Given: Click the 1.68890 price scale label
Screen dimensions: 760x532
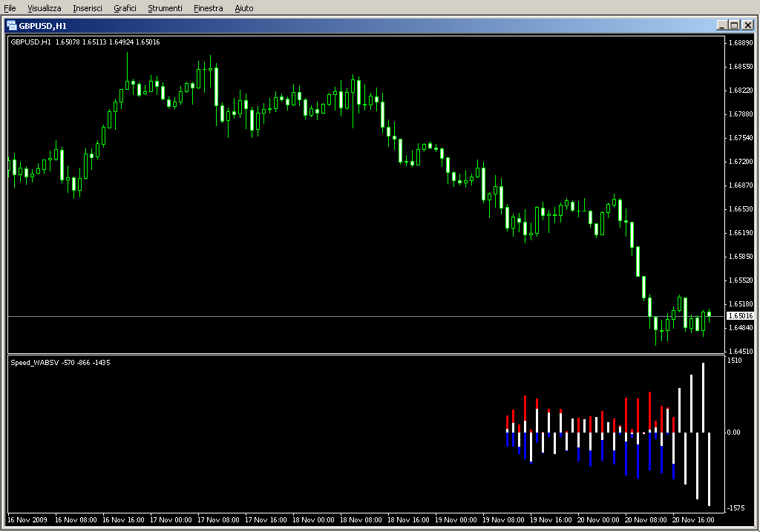Looking at the screenshot, I should click(x=741, y=42).
